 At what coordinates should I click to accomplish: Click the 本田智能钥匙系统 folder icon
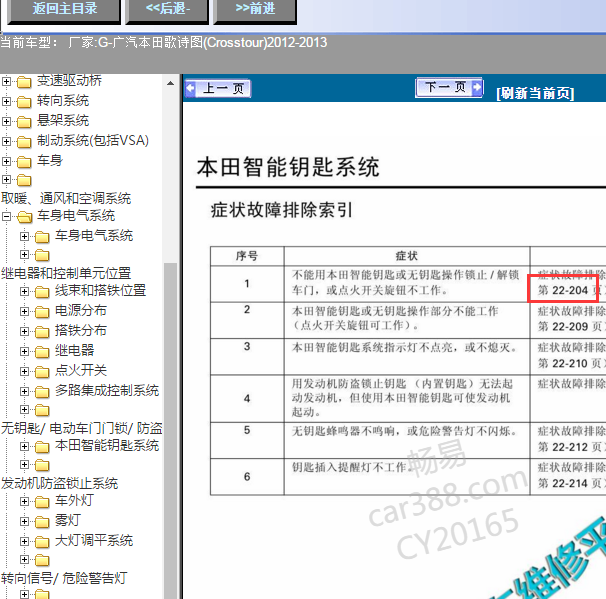pyautogui.click(x=42, y=448)
